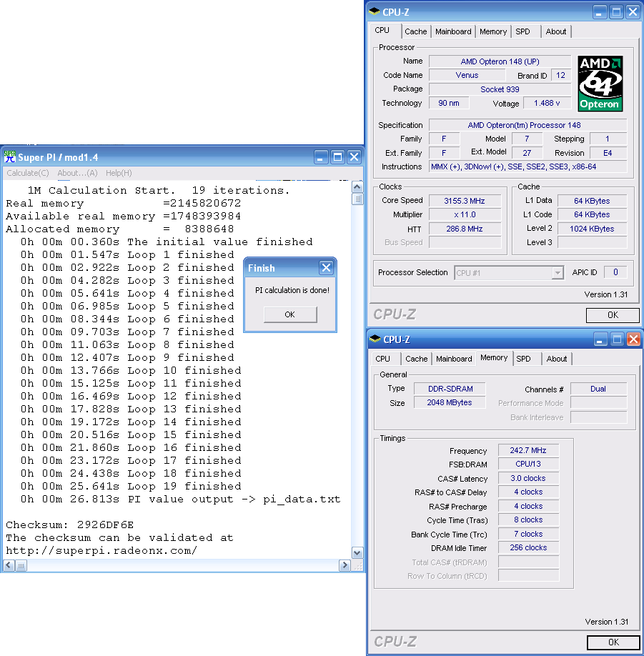Viewport: 644px width, 656px height.
Task: Open About menu in Super PI
Action: [x=77, y=173]
